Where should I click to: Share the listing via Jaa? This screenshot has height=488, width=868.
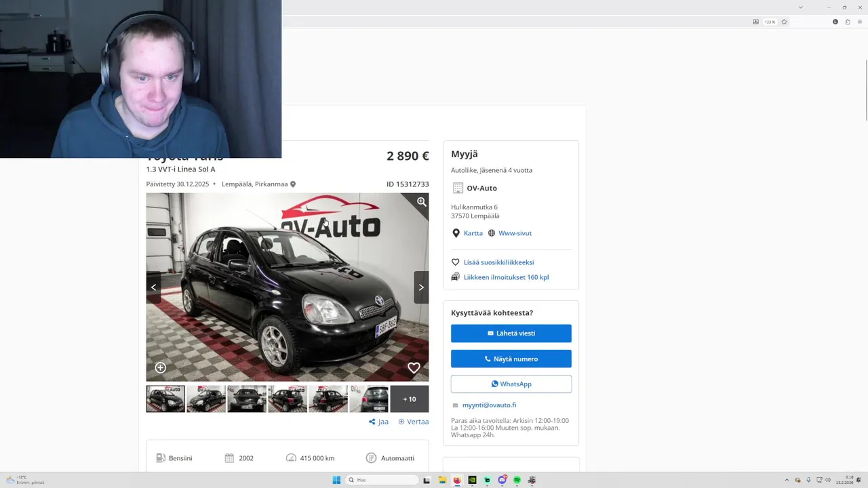pyautogui.click(x=378, y=422)
